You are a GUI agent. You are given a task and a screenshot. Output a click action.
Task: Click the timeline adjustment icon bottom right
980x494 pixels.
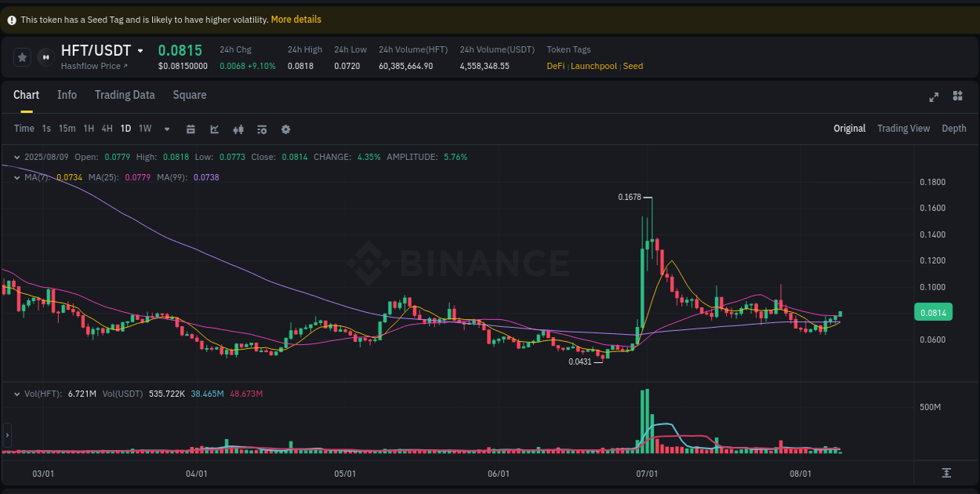point(946,474)
